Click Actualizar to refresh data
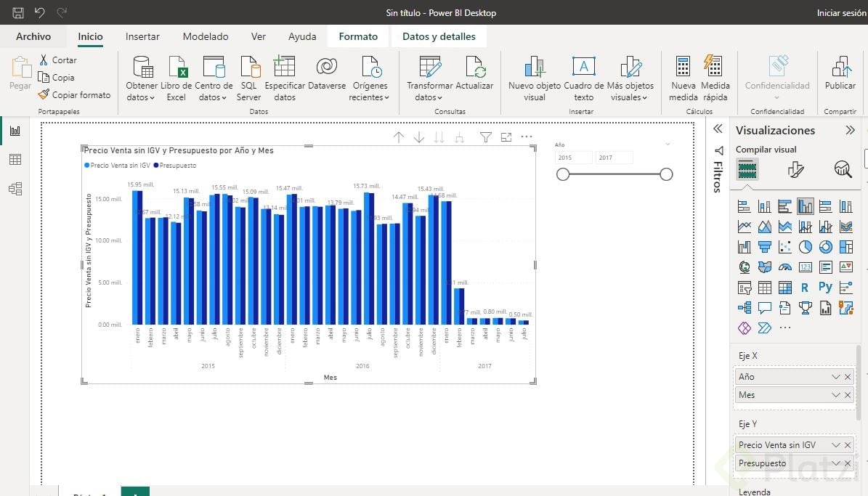 474,73
